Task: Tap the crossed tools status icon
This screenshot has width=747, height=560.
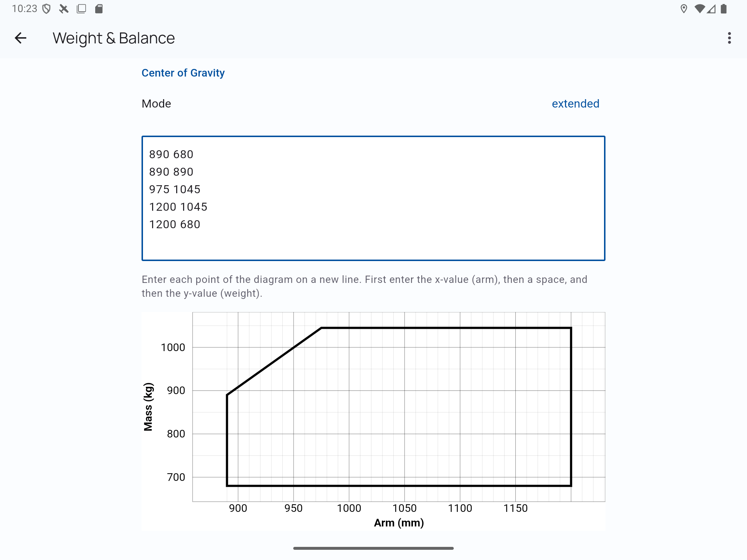Action: (64, 9)
